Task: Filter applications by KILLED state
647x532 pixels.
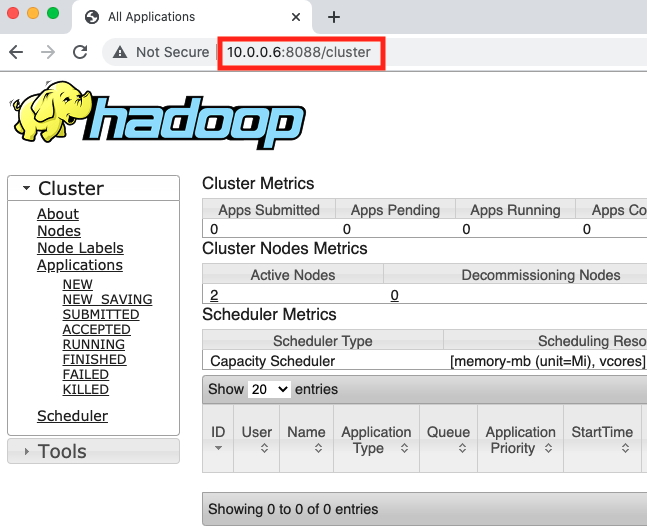Action: (x=86, y=389)
